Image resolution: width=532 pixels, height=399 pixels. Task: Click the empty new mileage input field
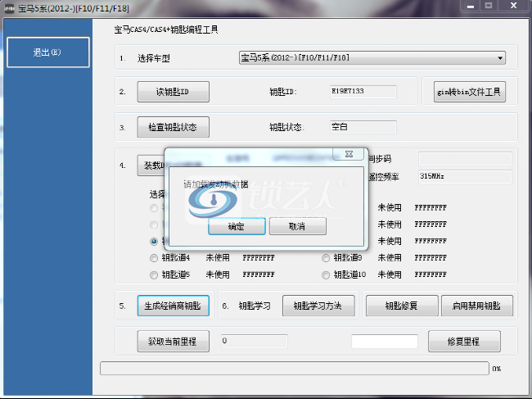tap(385, 342)
